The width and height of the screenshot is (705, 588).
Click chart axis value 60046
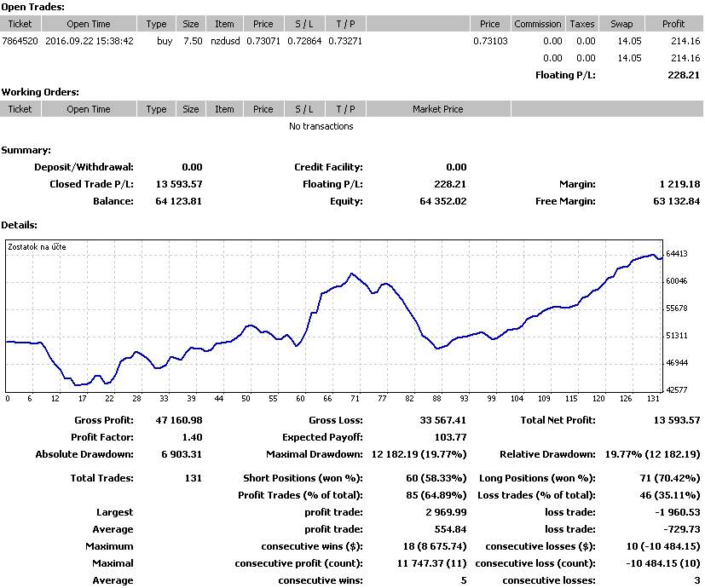tap(677, 281)
